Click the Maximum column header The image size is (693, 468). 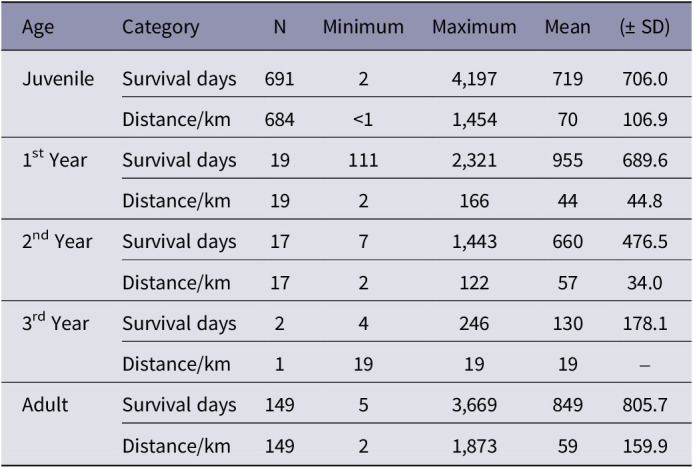tap(474, 27)
